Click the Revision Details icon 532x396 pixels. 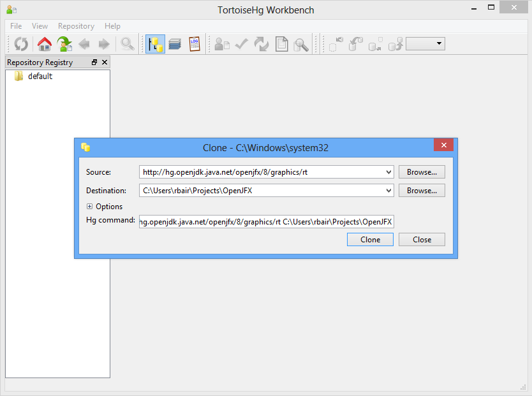(x=222, y=44)
